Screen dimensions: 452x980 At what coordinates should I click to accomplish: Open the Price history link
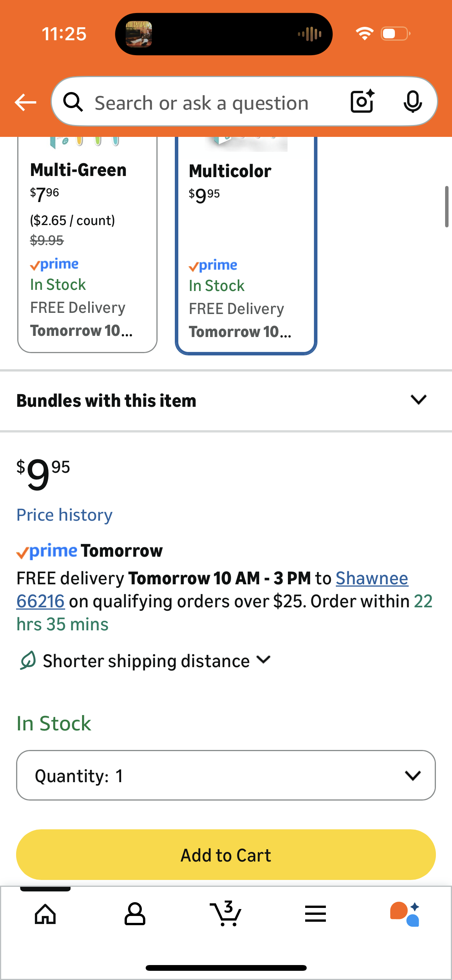pos(64,515)
